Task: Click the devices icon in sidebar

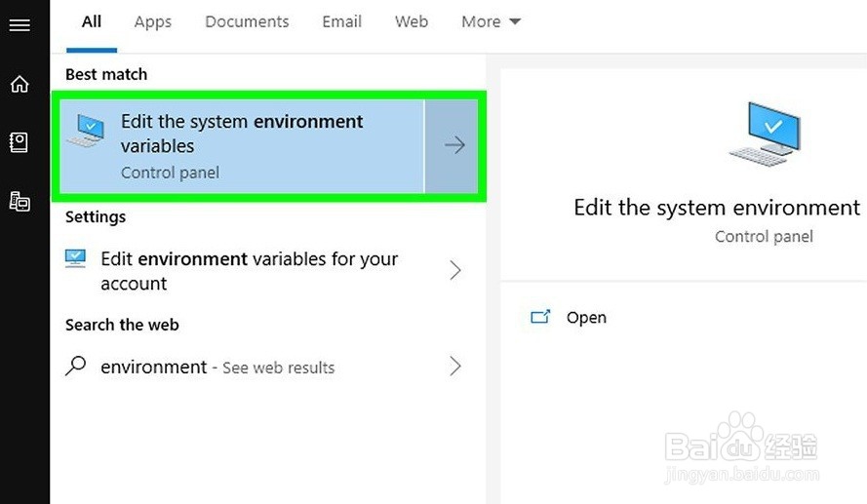Action: [x=20, y=201]
